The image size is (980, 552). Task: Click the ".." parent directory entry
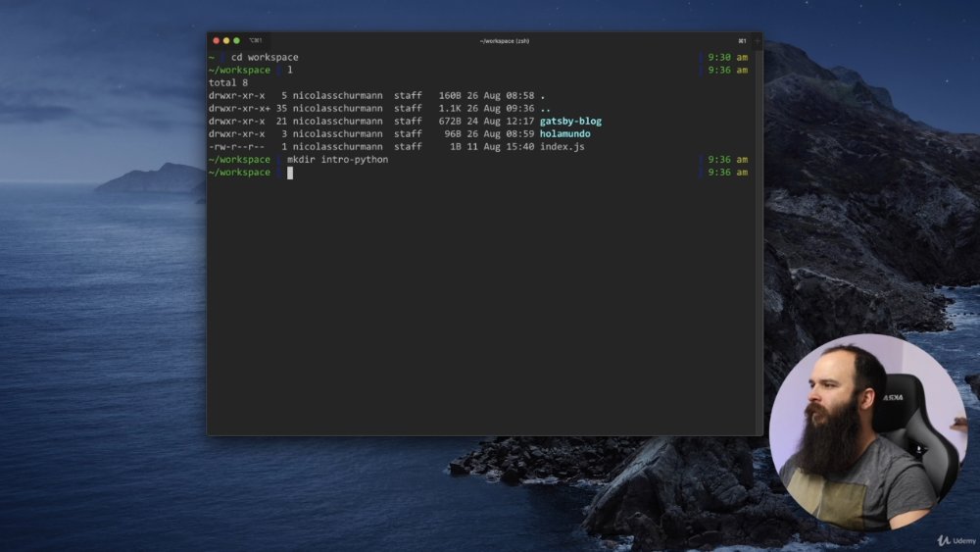click(545, 108)
